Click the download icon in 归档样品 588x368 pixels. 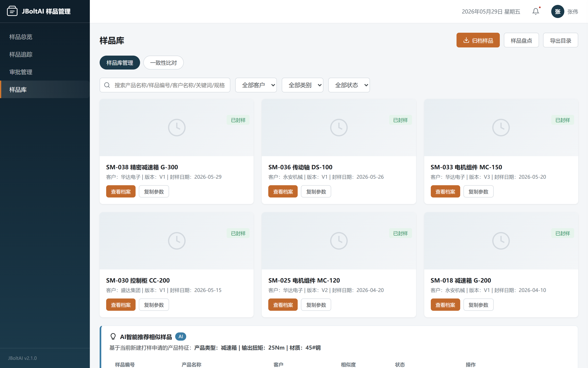[466, 40]
